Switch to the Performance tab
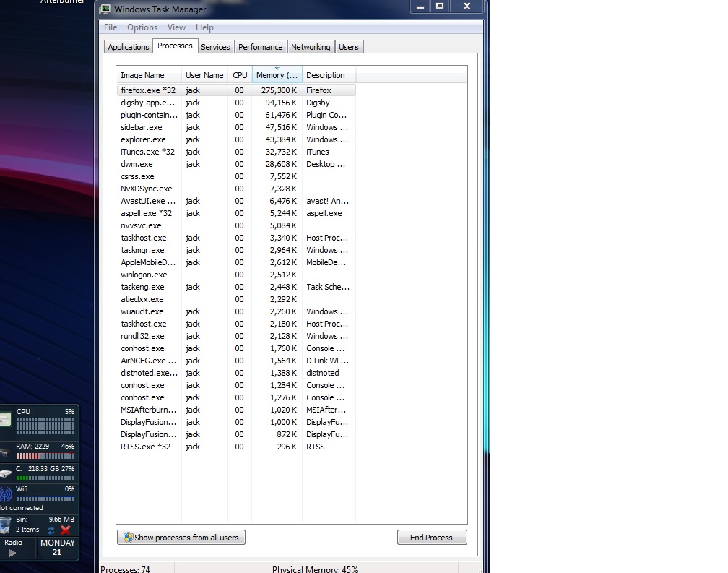 260,47
